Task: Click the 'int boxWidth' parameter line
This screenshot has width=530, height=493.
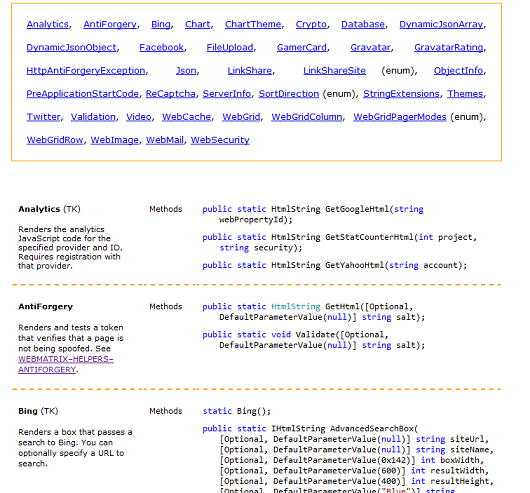Action: point(352,460)
